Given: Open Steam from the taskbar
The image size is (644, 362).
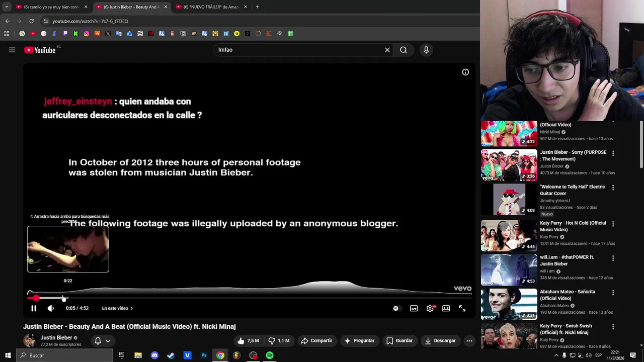Looking at the screenshot, I should click(171, 355).
